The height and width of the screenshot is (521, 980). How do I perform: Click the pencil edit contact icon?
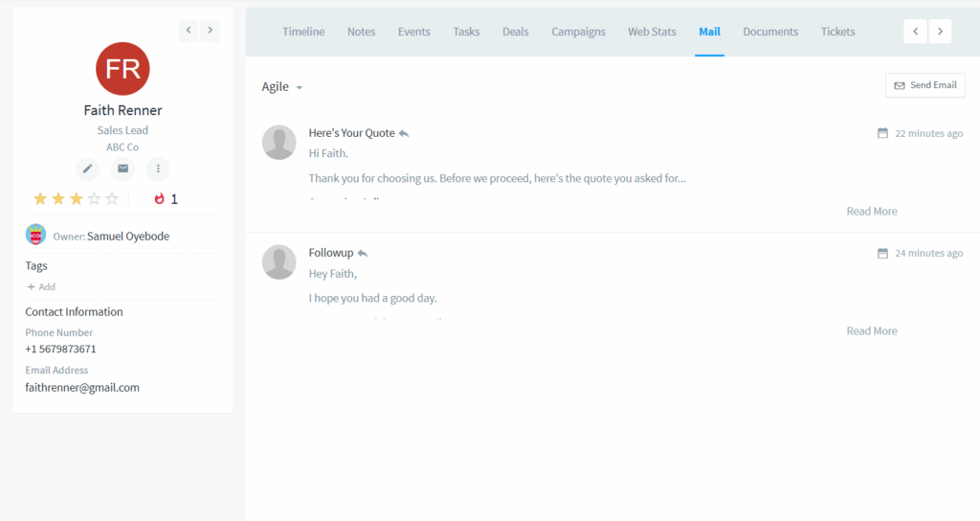tap(87, 170)
